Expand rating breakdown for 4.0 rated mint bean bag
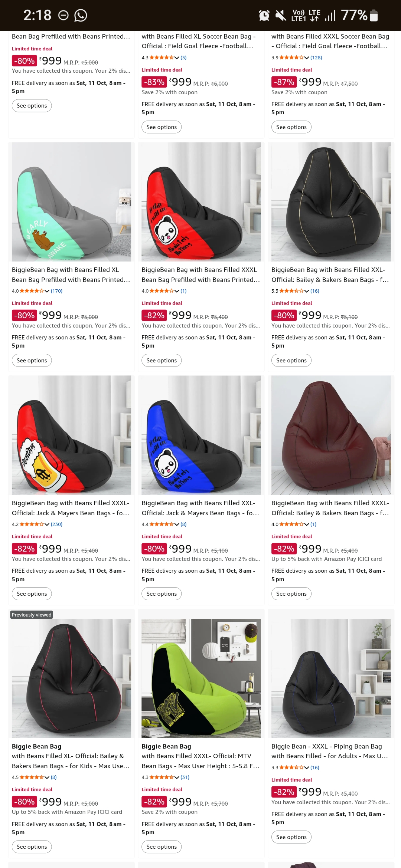 tap(47, 291)
